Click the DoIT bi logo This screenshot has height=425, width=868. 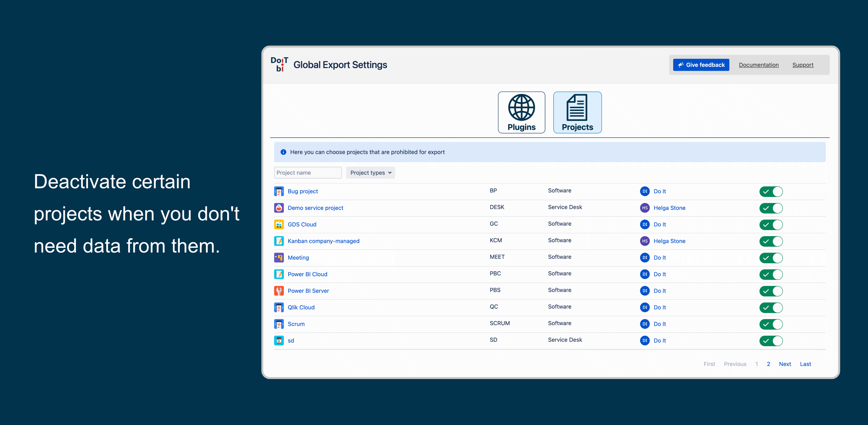tap(279, 64)
